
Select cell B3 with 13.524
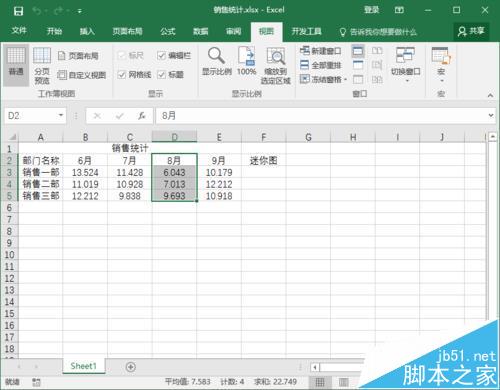pyautogui.click(x=85, y=172)
